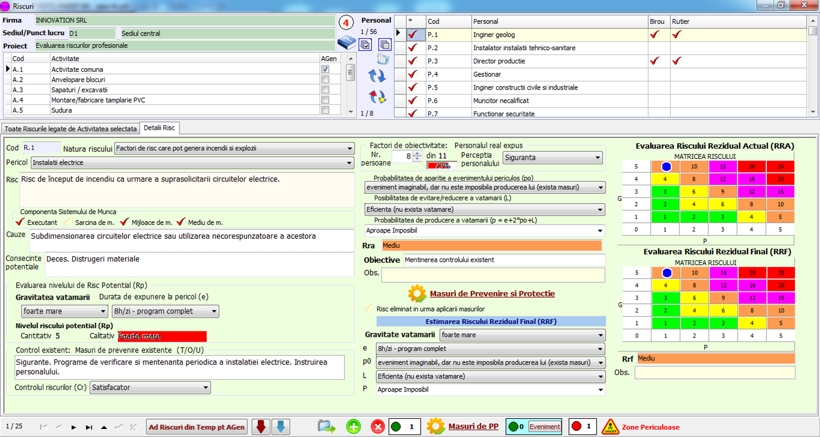Click the folder with green arrow icon
The image size is (820, 437).
point(327,427)
